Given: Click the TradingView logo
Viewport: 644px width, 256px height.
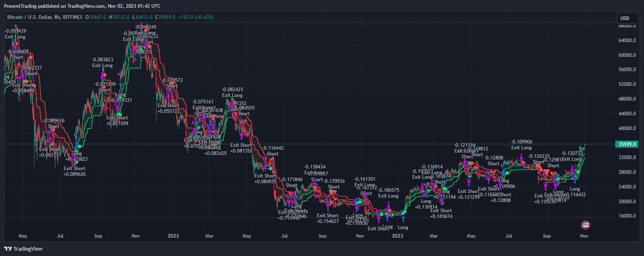Looking at the screenshot, I should (23, 249).
